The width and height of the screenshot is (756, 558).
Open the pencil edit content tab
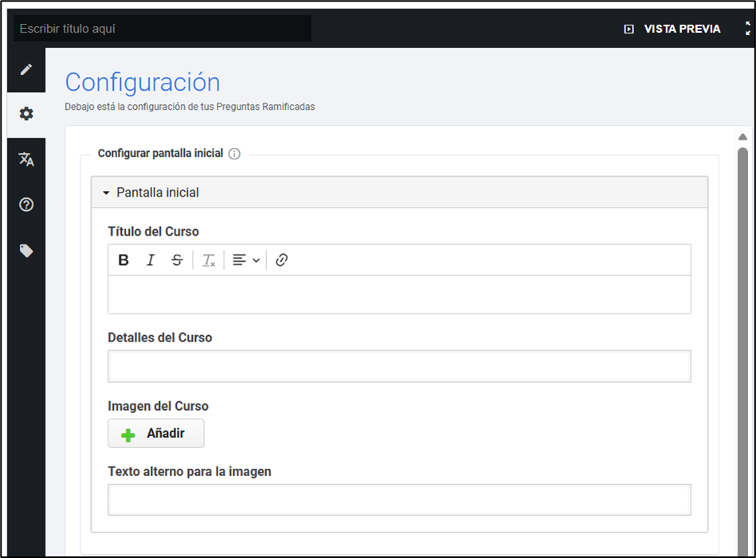26,69
